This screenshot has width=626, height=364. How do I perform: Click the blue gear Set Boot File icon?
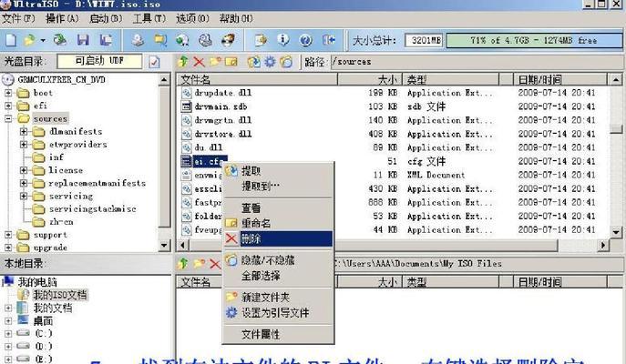click(271, 62)
